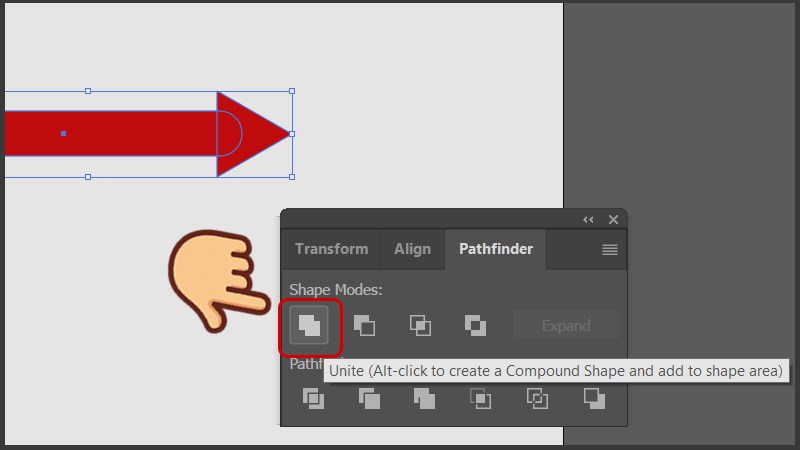
Task: Click the Outline pathfinder icon
Action: pos(537,398)
